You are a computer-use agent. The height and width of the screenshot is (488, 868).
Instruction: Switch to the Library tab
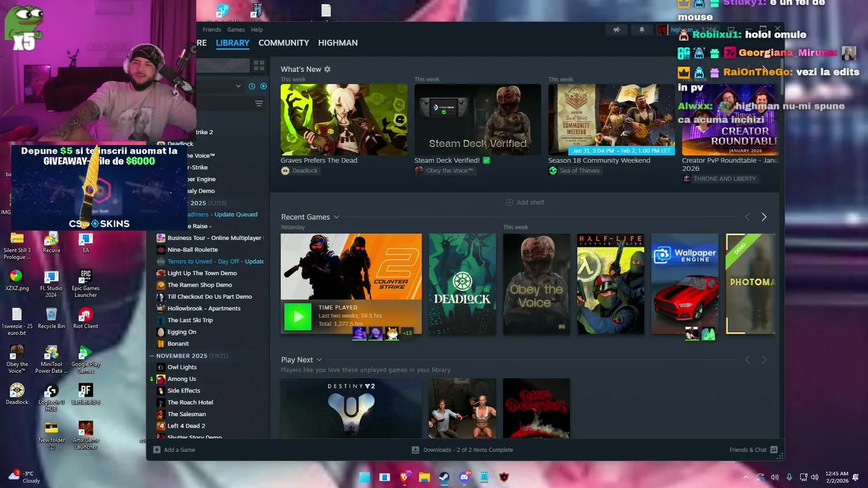click(233, 43)
